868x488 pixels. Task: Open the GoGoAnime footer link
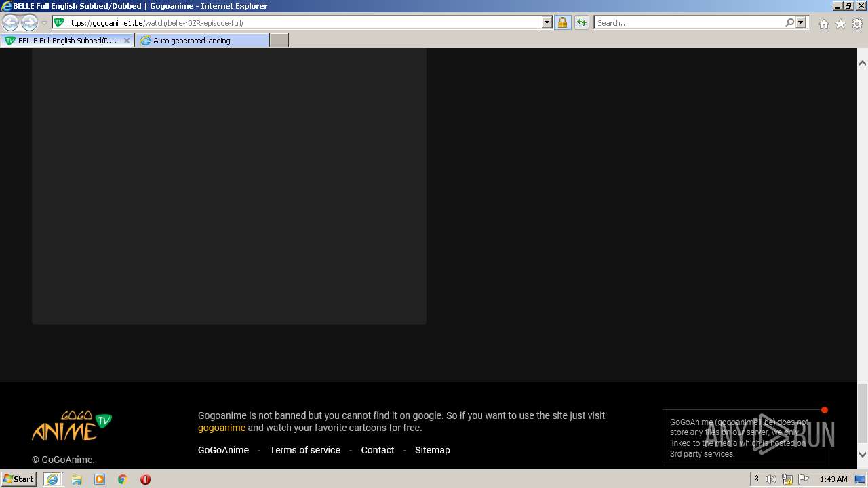pyautogui.click(x=223, y=450)
